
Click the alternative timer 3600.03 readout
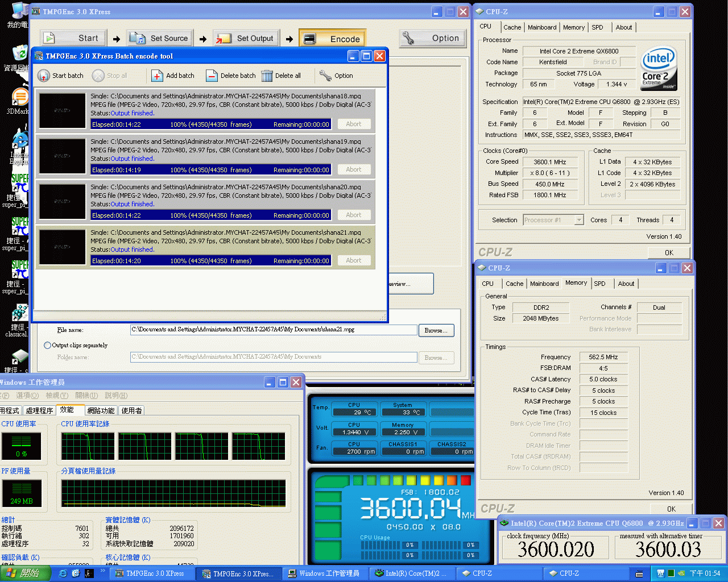pos(668,549)
